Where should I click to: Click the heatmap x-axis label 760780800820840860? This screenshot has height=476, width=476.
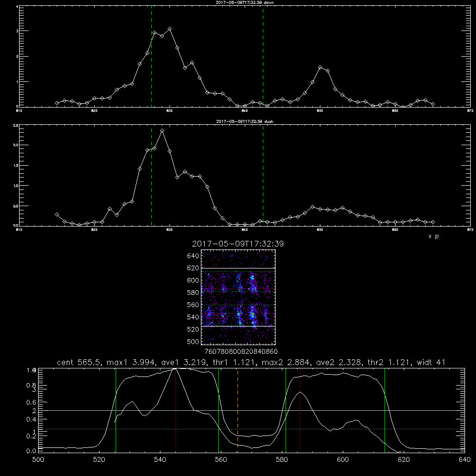(x=241, y=351)
